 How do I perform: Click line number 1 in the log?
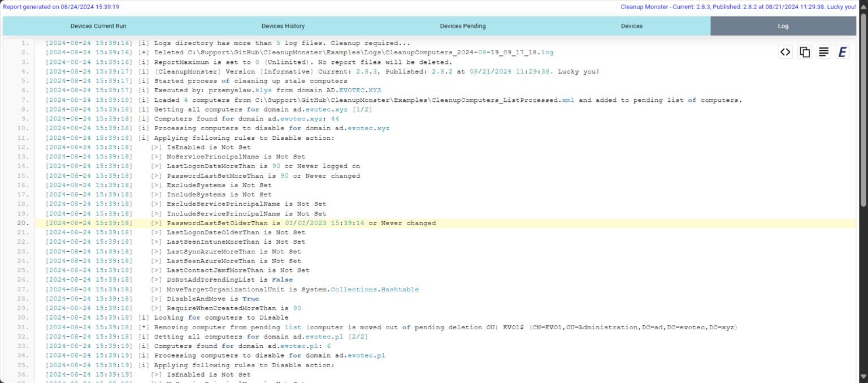coord(23,42)
